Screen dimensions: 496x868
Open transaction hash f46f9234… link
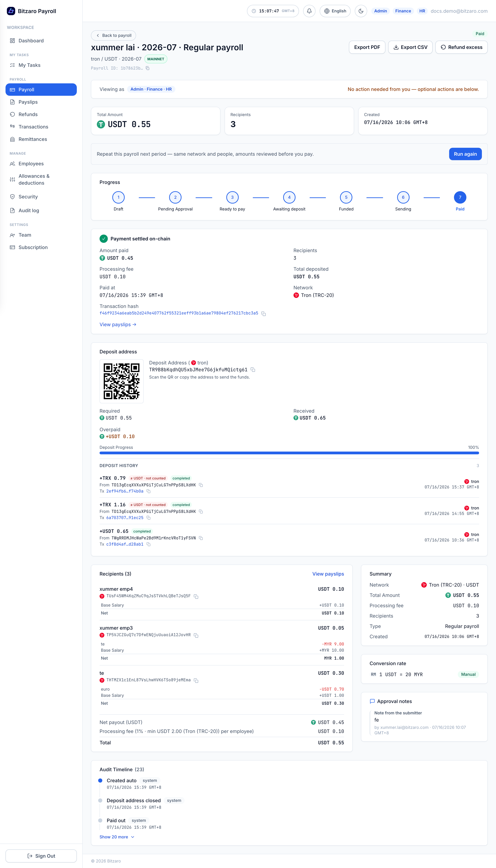click(x=179, y=313)
